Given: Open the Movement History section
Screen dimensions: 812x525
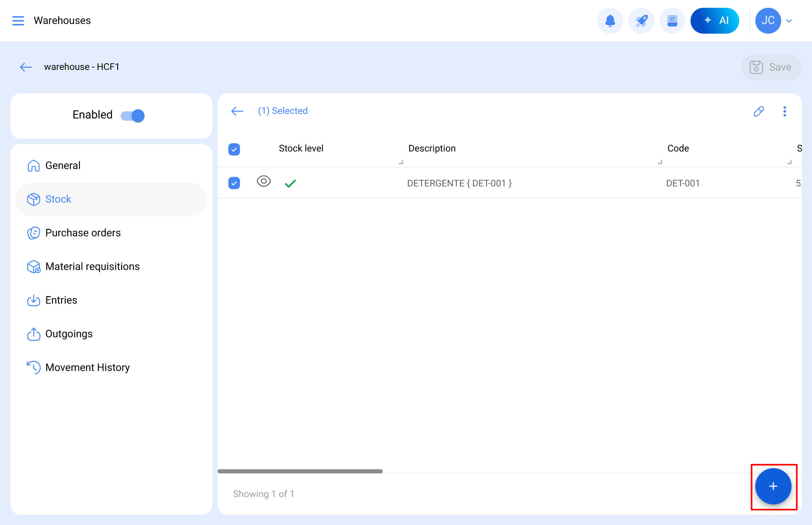Looking at the screenshot, I should 87,367.
